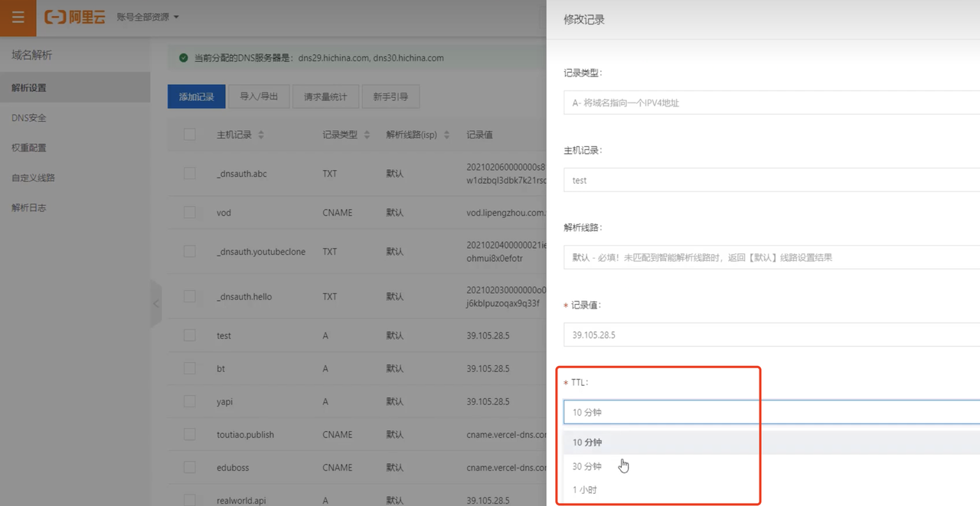The width and height of the screenshot is (980, 506).
Task: Click host record bt
Action: click(220, 368)
